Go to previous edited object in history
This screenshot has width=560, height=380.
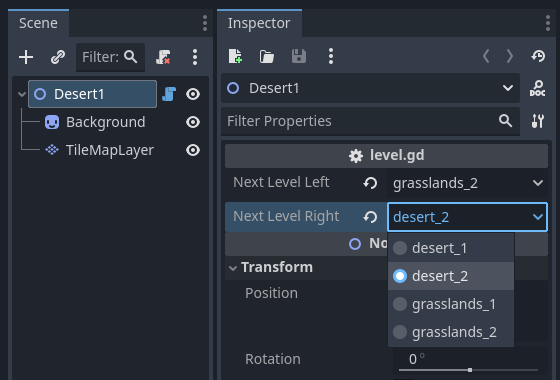pyautogui.click(x=486, y=56)
